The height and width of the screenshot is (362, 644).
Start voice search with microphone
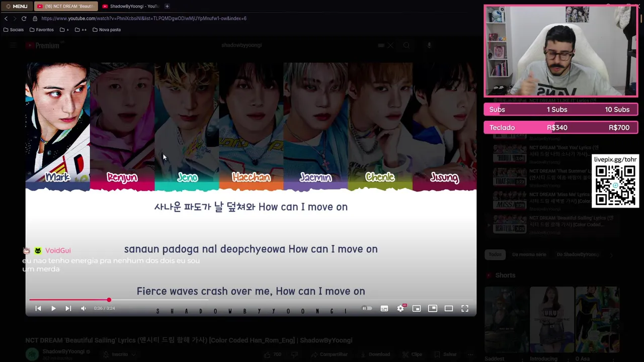coord(429,45)
